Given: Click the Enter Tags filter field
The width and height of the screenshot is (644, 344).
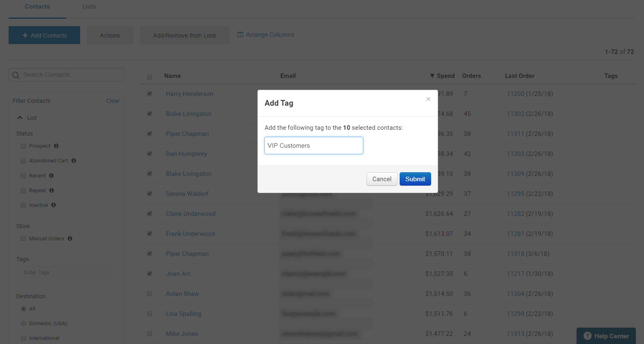Looking at the screenshot, I should pyautogui.click(x=66, y=272).
